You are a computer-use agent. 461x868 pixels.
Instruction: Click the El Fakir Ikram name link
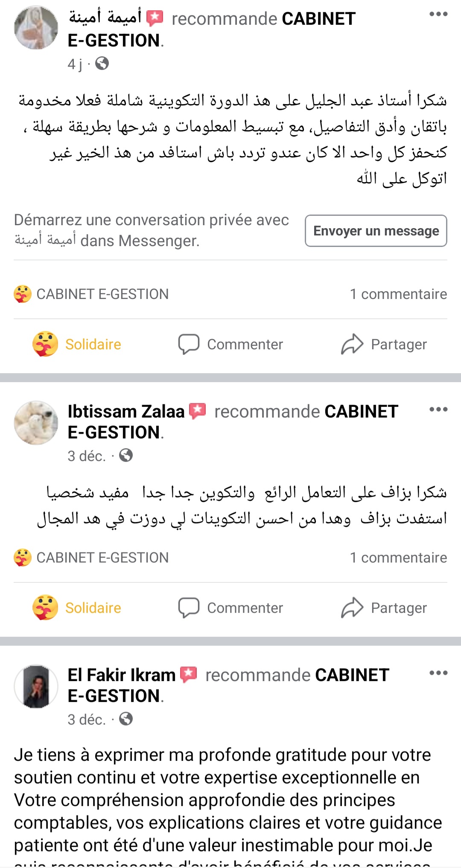[x=122, y=675]
